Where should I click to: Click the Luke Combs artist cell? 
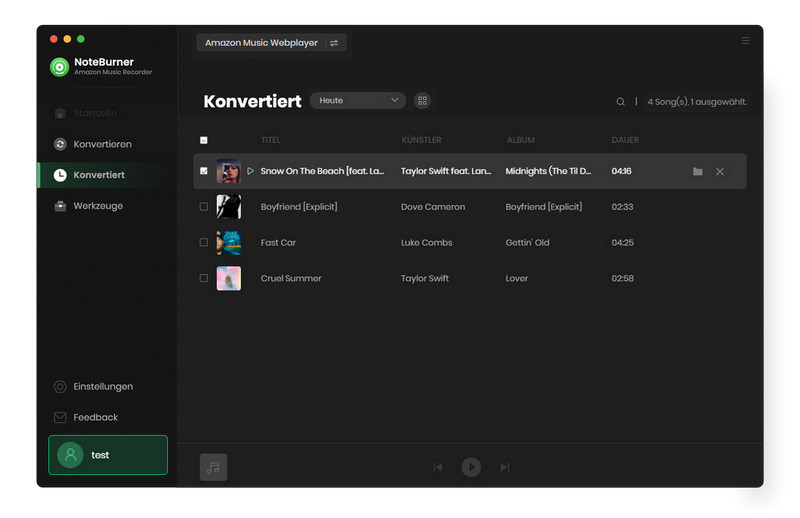pyautogui.click(x=427, y=242)
